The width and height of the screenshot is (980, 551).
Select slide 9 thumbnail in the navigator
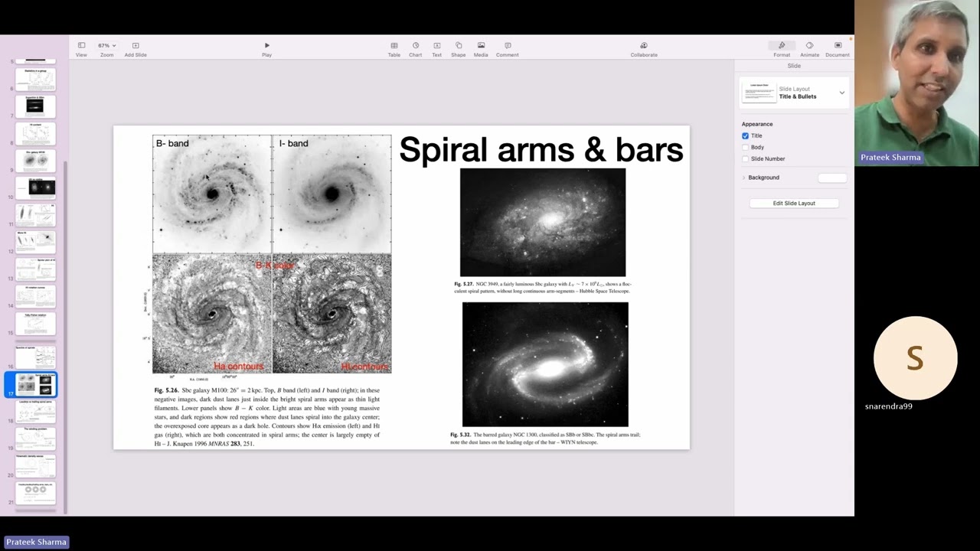(36, 160)
